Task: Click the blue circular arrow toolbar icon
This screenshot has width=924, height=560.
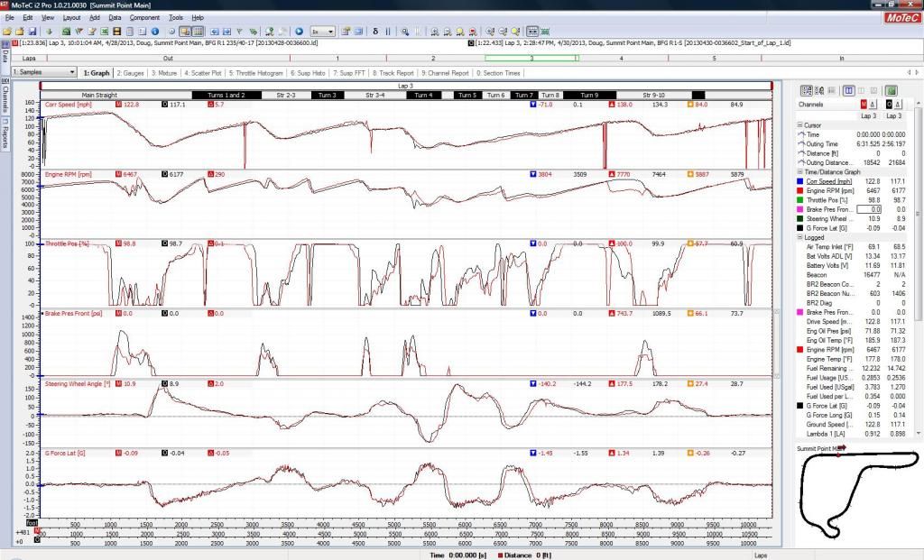Action: coord(299,31)
